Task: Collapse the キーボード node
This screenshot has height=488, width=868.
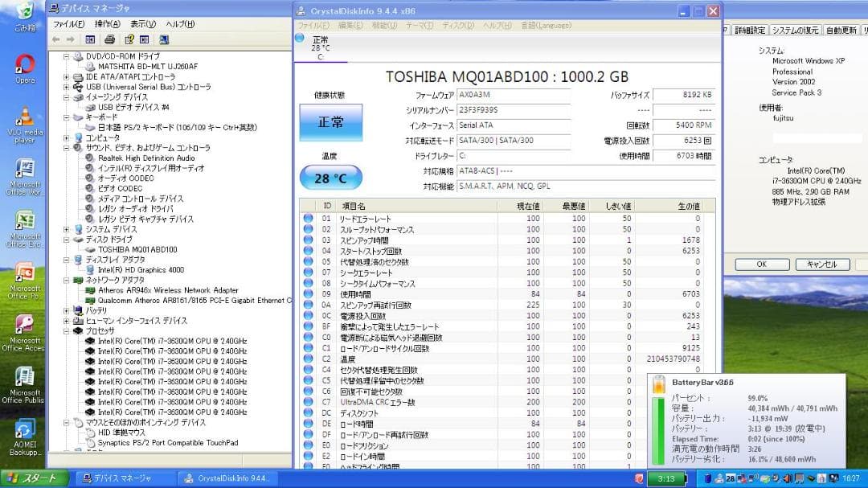Action: [x=67, y=117]
